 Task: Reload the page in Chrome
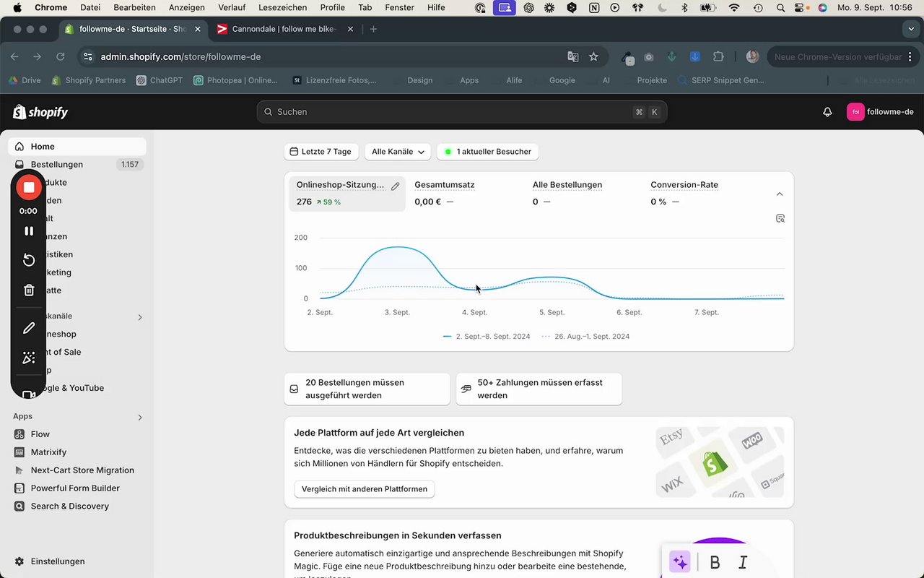click(x=61, y=56)
